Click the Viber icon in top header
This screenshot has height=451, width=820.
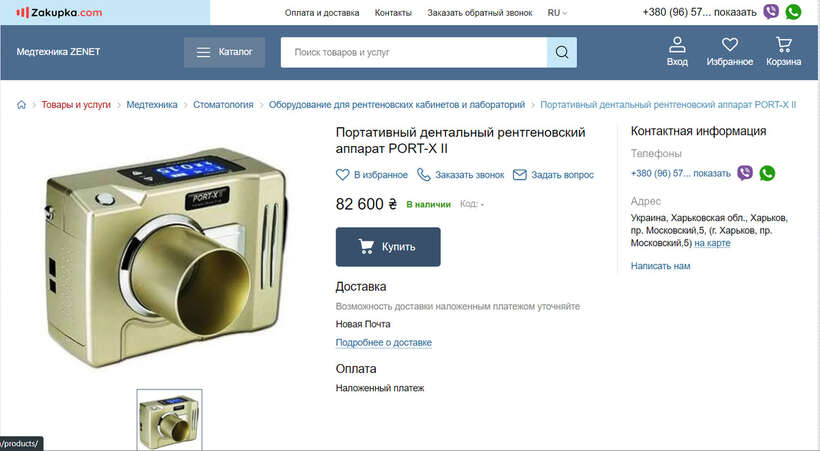pyautogui.click(x=771, y=12)
